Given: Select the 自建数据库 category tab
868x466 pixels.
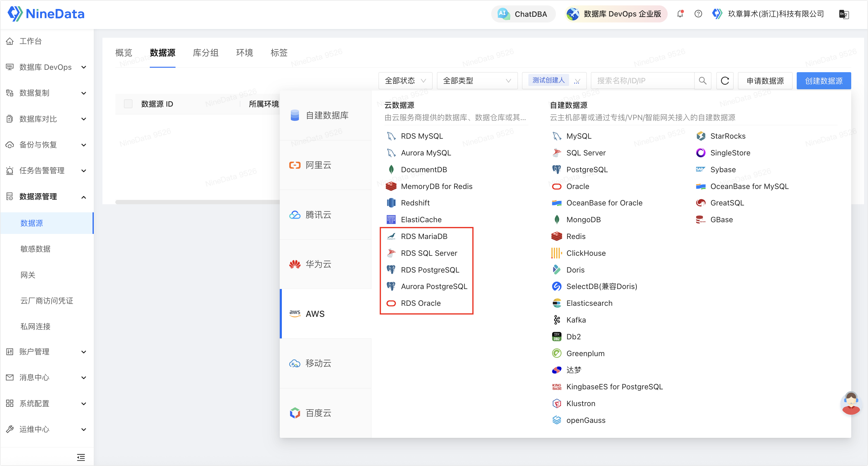Looking at the screenshot, I should pyautogui.click(x=326, y=115).
